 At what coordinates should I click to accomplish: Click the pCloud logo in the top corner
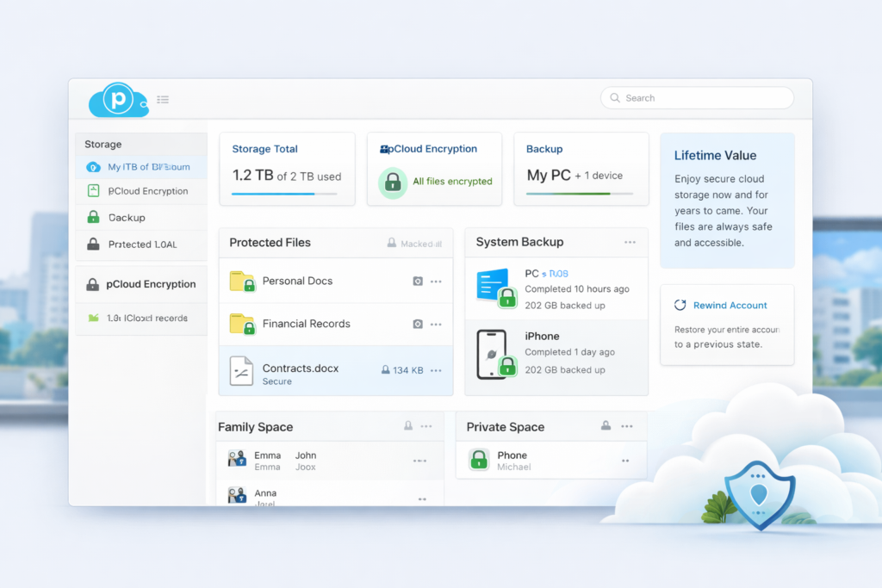point(116,98)
